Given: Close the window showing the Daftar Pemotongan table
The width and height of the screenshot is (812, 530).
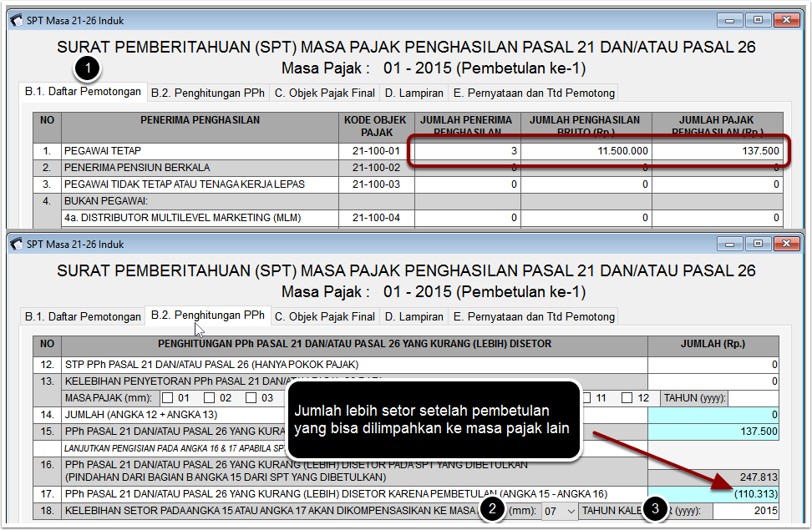Looking at the screenshot, I should (786, 20).
